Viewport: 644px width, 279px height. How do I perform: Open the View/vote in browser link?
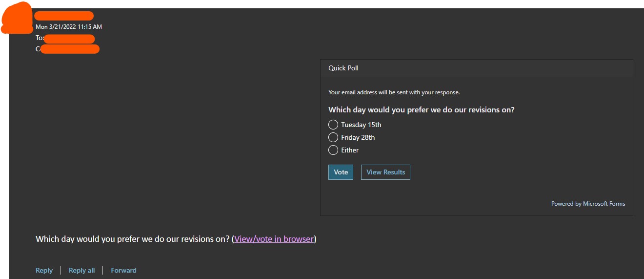pos(274,239)
